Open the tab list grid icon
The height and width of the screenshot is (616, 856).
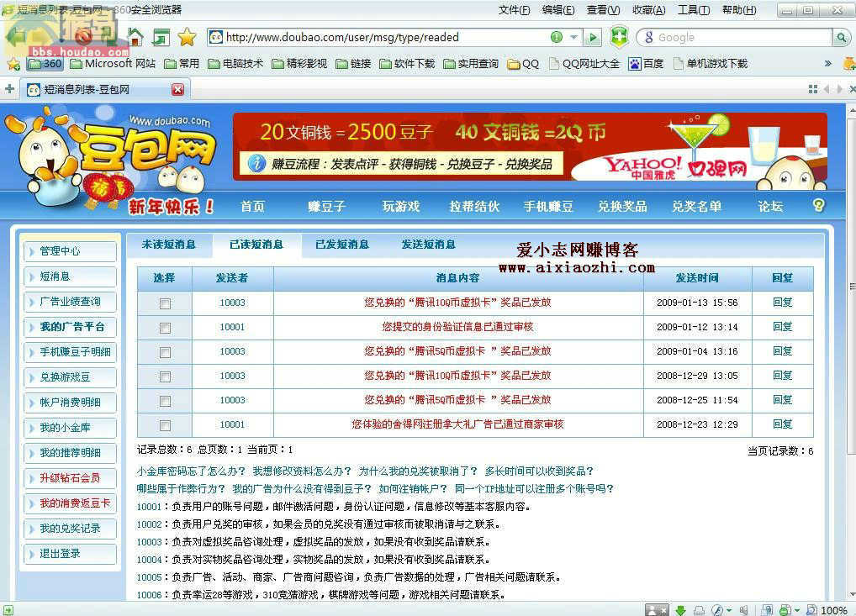pyautogui.click(x=813, y=89)
